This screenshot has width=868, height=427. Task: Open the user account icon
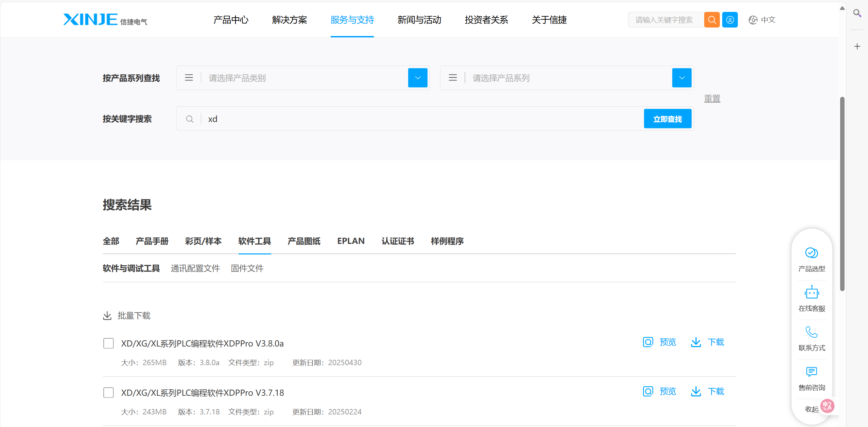click(730, 20)
